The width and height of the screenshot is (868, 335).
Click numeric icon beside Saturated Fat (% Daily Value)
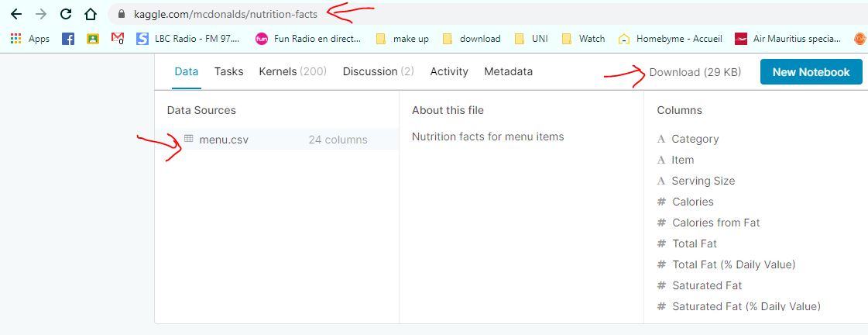click(661, 306)
